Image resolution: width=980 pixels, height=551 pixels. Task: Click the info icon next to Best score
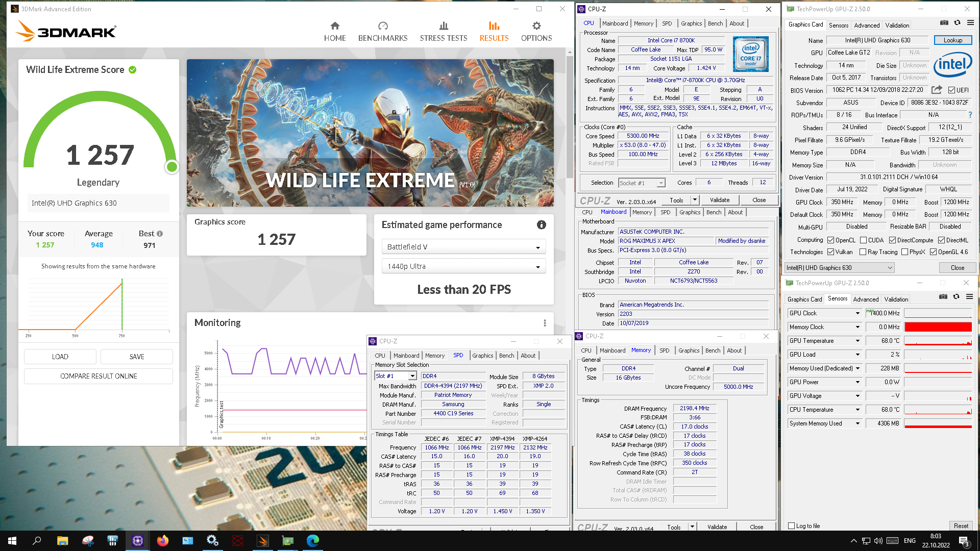[160, 234]
